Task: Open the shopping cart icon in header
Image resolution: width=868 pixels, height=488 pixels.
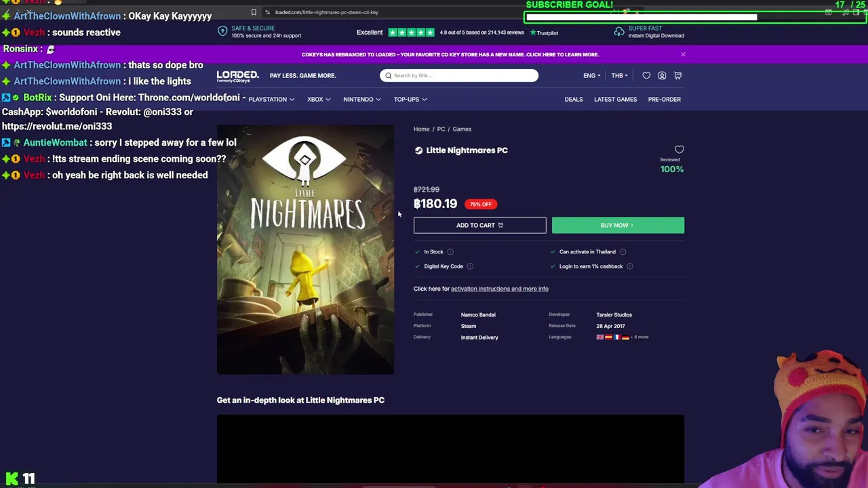Action: point(677,75)
